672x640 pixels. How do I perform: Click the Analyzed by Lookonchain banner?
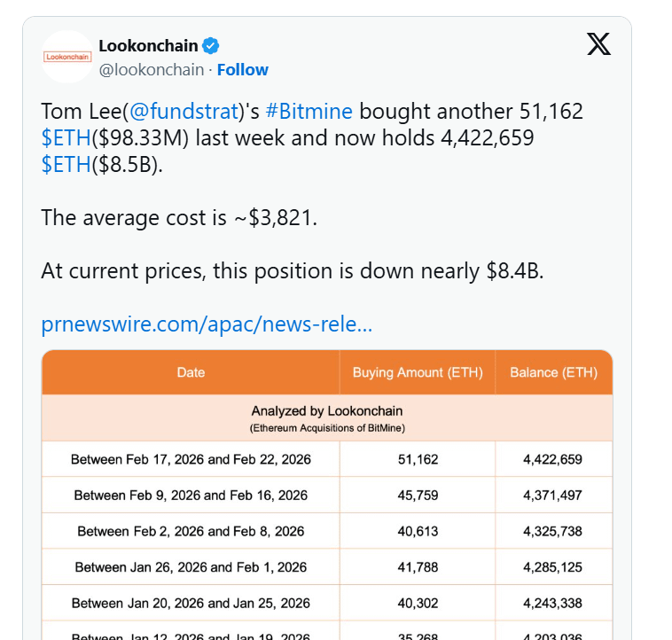327,418
